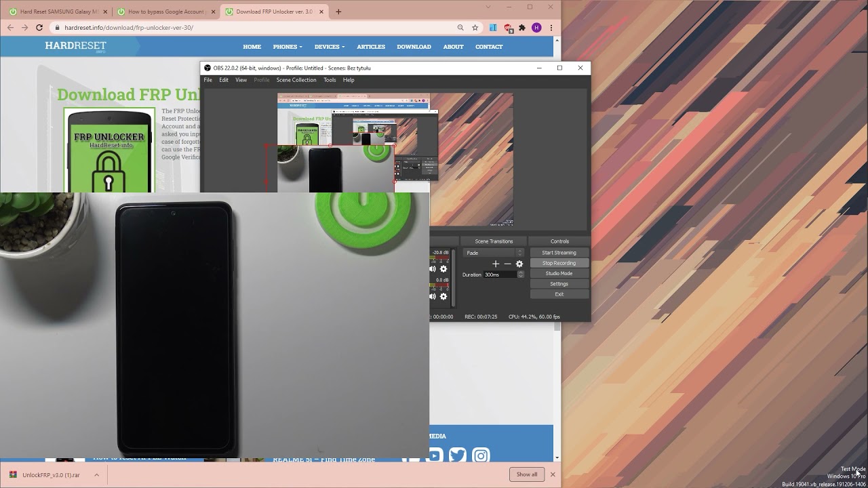
Task: Mute the upper audio source speaker icon
Action: [433, 269]
